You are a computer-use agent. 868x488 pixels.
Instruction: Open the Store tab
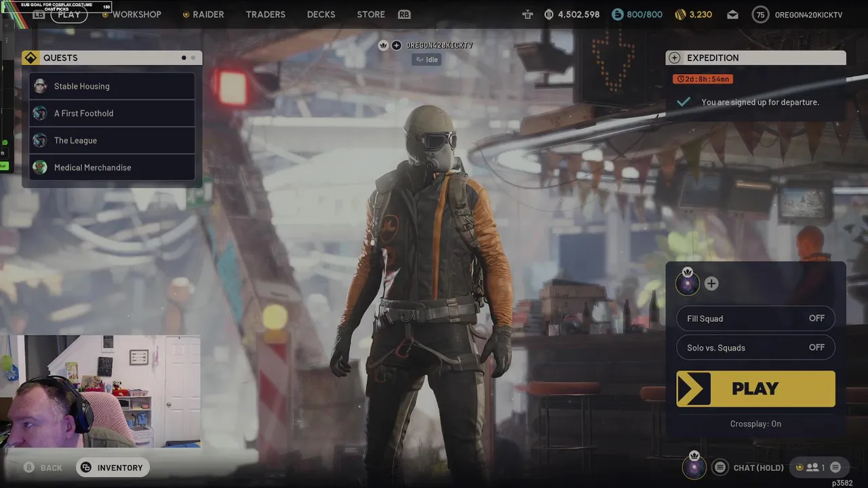(x=370, y=14)
